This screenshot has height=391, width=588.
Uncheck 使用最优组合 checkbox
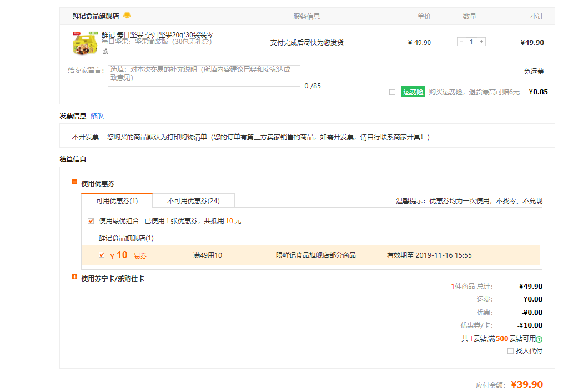(x=91, y=221)
